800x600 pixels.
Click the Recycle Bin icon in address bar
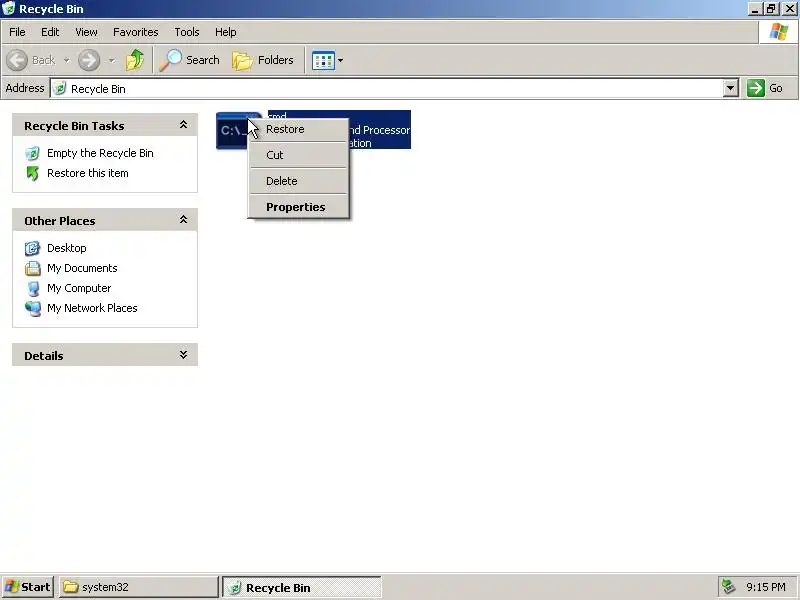[x=60, y=89]
